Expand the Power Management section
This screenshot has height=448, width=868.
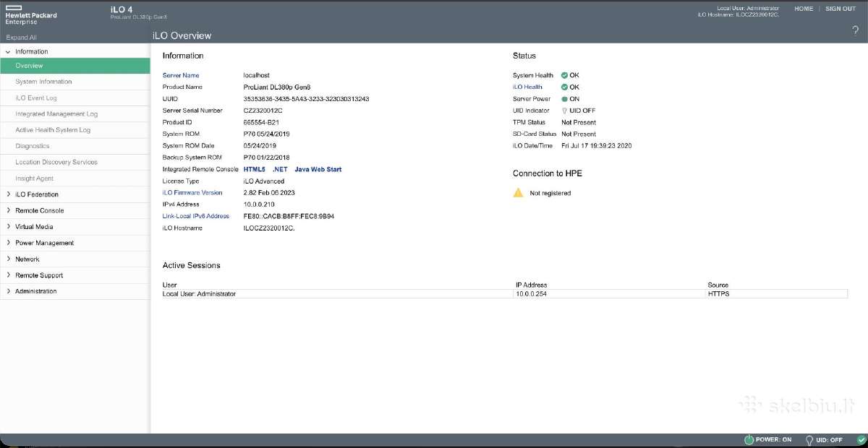pyautogui.click(x=8, y=243)
